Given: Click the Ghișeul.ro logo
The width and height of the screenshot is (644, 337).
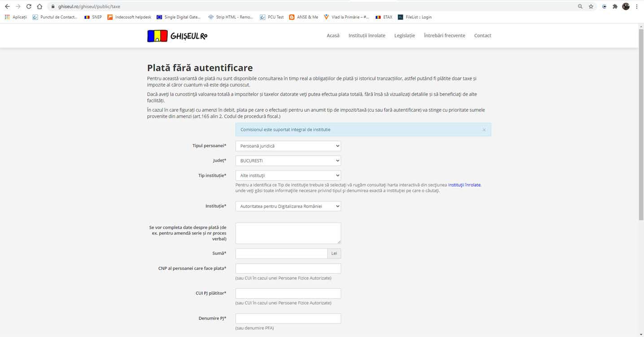Looking at the screenshot, I should [177, 36].
